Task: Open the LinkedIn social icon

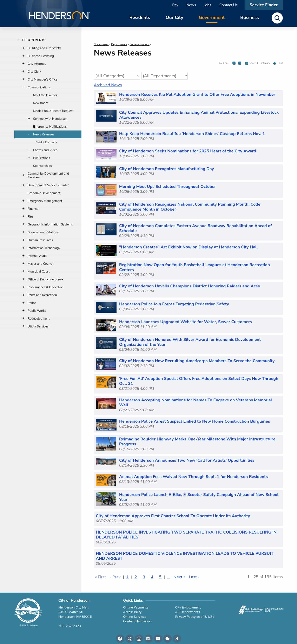Action: point(148,638)
